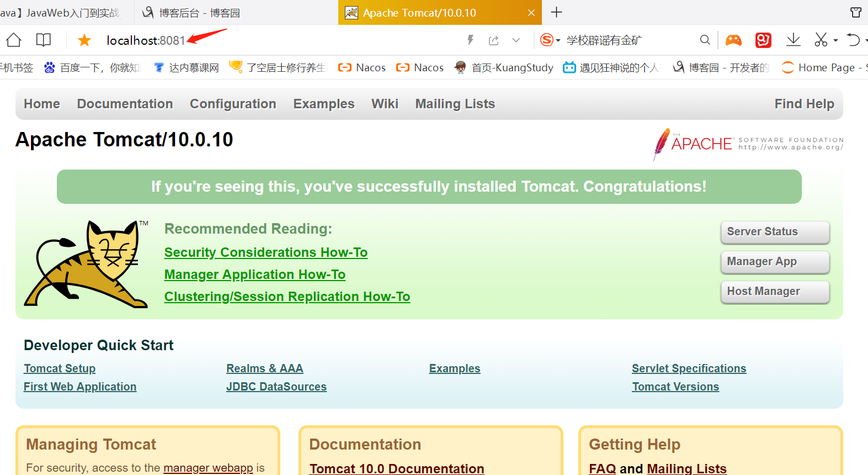
Task: Open Security Considerations How-To link
Action: [266, 252]
